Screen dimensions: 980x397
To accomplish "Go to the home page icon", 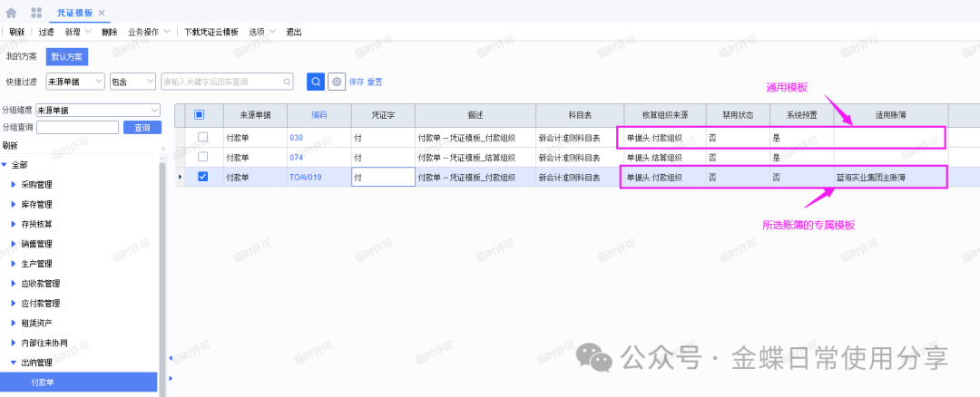I will coord(11,13).
